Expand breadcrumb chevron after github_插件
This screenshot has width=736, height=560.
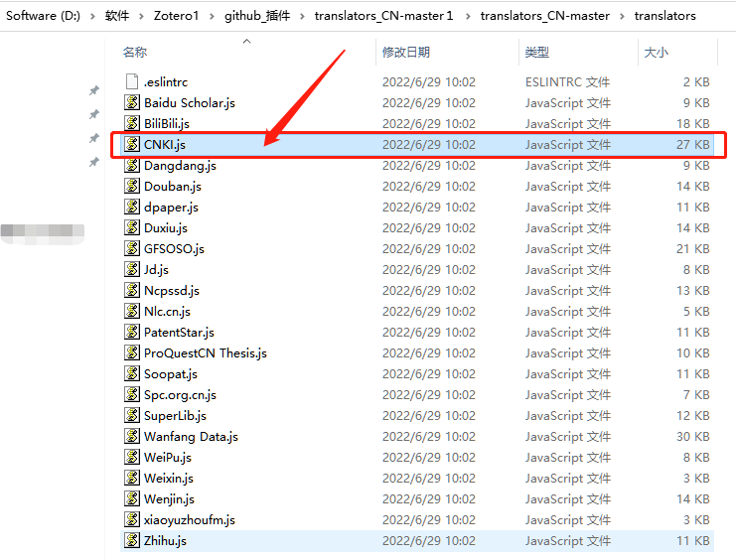(x=302, y=17)
